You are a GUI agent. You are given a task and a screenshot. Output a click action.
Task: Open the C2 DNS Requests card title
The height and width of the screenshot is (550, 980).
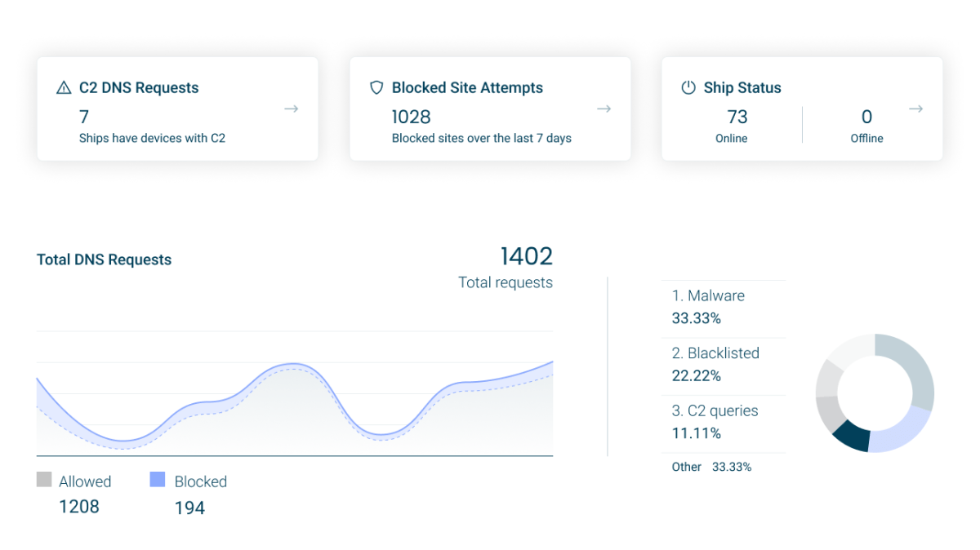click(x=139, y=88)
